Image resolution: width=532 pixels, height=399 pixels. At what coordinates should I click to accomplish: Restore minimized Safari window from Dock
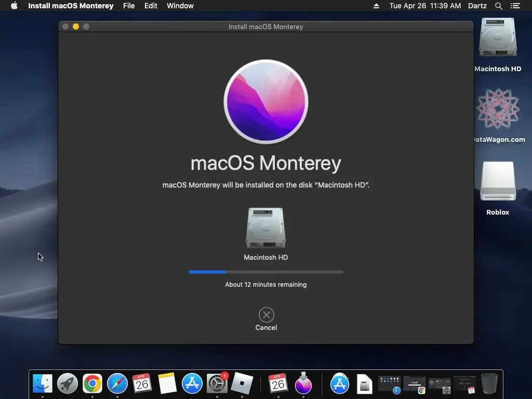pyautogui.click(x=390, y=384)
